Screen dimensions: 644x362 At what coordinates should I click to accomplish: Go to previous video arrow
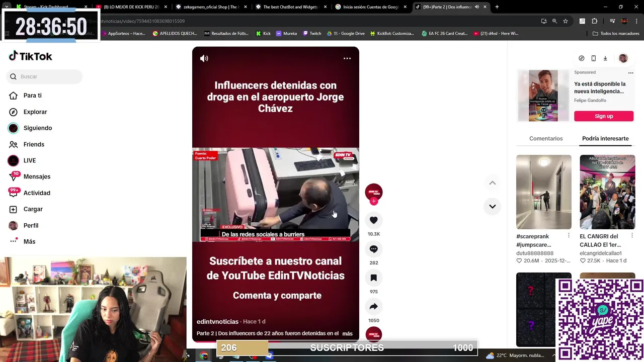[x=492, y=183]
